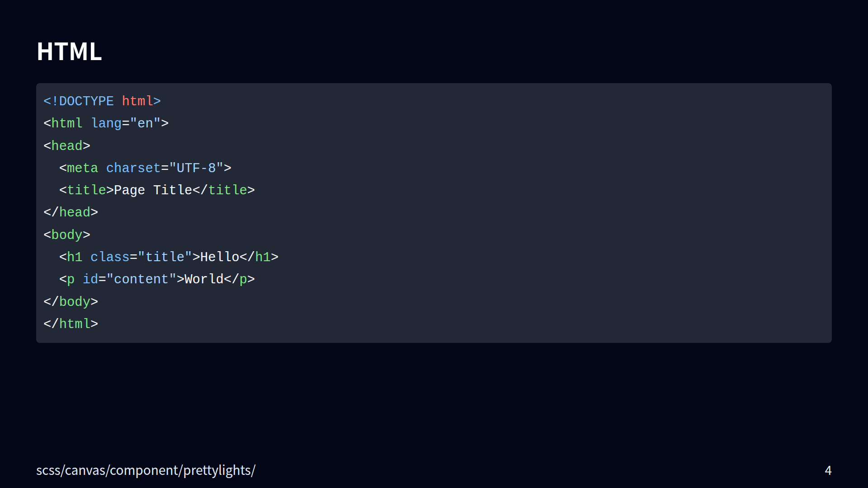Screen dimensions: 868x488
Task: Click the DOCTYPE declaration line
Action: (102, 101)
